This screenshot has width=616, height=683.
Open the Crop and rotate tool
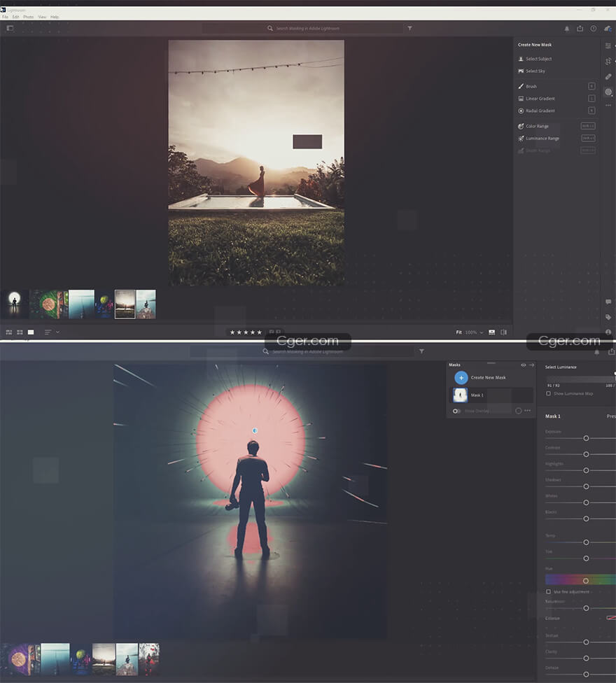[x=608, y=62]
